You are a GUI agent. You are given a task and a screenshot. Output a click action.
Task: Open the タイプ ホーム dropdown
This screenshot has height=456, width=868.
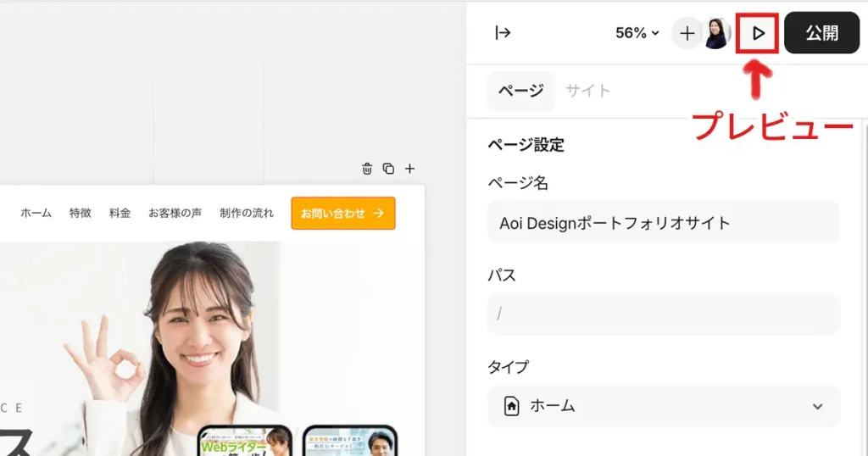pos(663,406)
